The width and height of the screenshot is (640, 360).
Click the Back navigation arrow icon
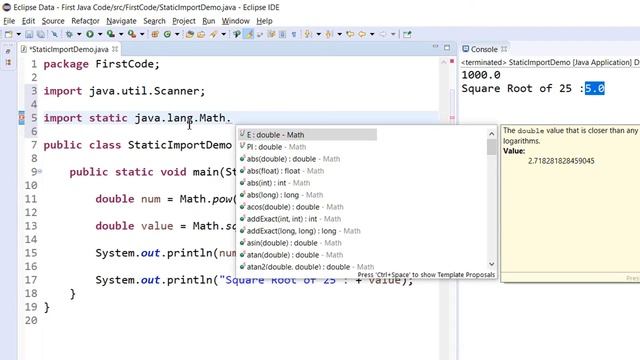362,34
